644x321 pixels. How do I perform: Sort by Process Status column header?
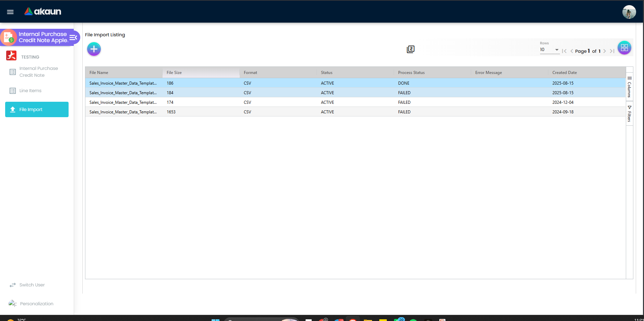click(432, 73)
